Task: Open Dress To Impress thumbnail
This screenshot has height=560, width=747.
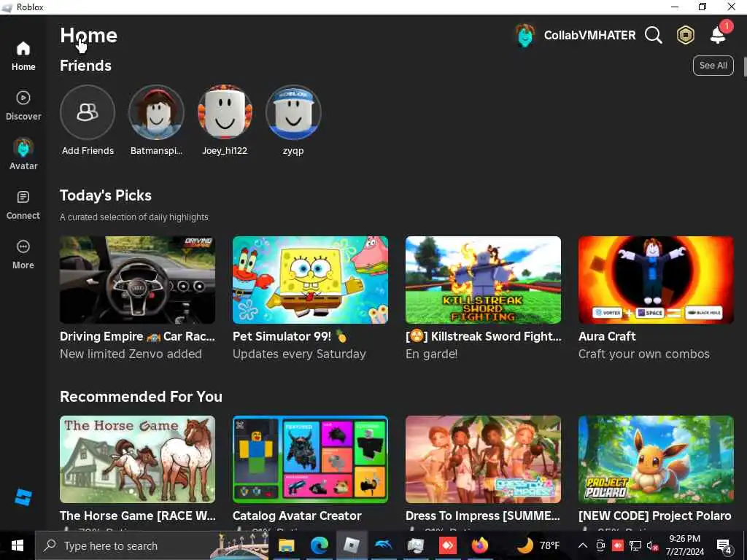Action: coord(483,459)
